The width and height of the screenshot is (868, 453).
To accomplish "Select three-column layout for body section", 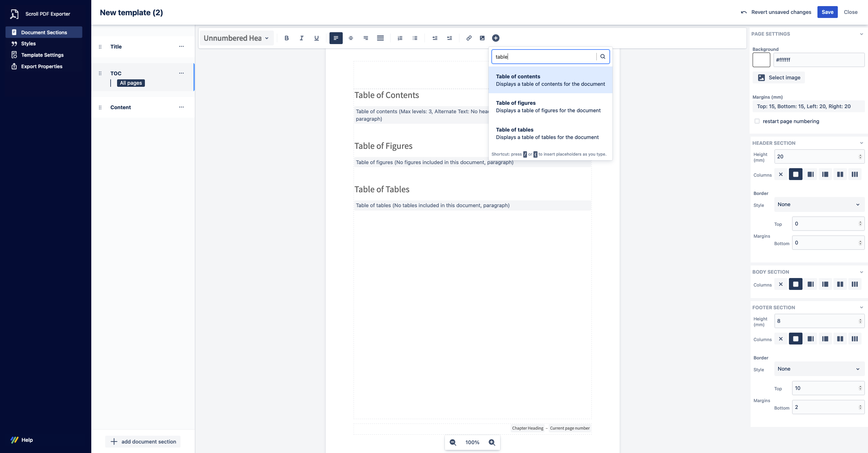I will pos(854,284).
